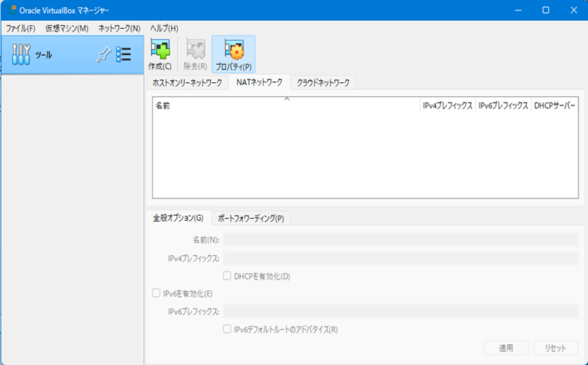The image size is (588, 365).
Task: Maximize the VirtualBox manager window
Action: click(546, 10)
